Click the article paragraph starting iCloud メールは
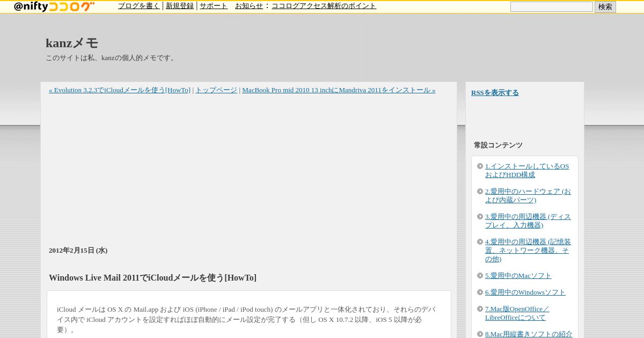The width and height of the screenshot is (644, 338). coord(246,320)
